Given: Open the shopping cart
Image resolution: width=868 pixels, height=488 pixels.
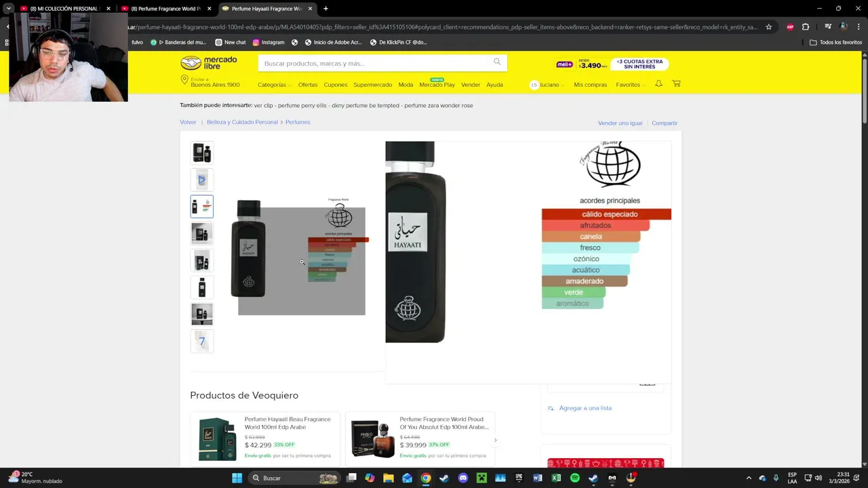Looking at the screenshot, I should (676, 84).
